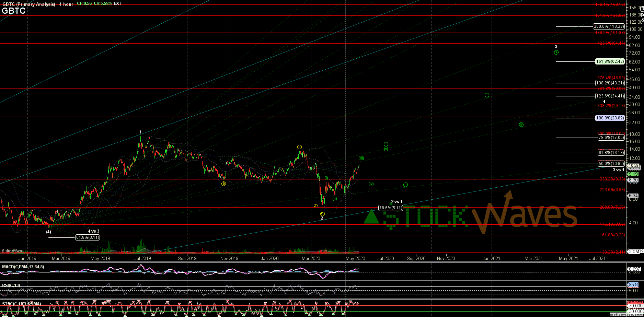644x317 pixels.
Task: Select the green circled I wave label
Action: tap(386, 144)
